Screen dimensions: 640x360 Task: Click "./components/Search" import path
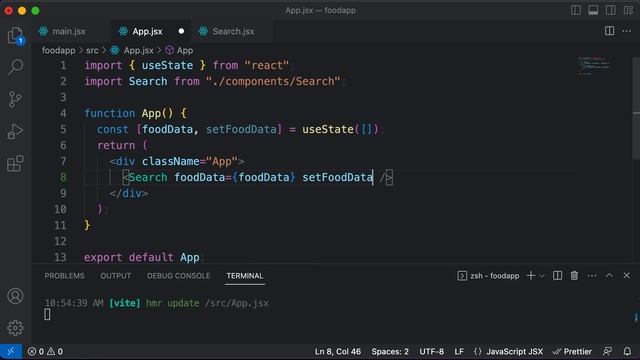(x=273, y=81)
